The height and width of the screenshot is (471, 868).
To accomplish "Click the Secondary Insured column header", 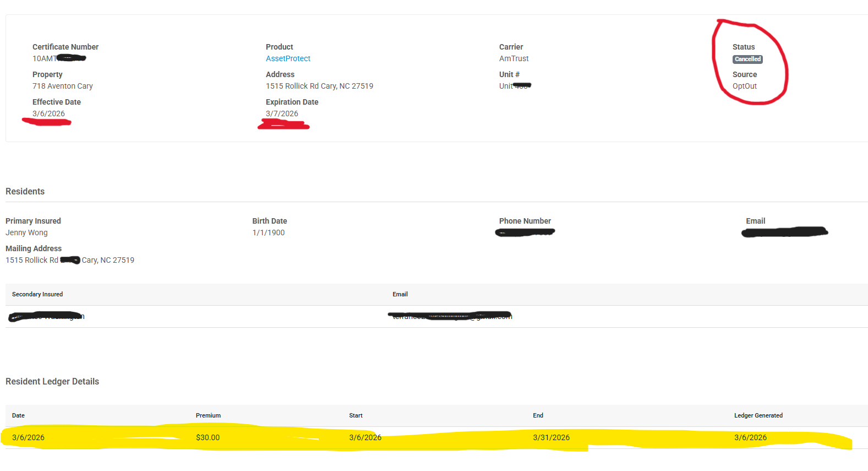I will (x=37, y=294).
